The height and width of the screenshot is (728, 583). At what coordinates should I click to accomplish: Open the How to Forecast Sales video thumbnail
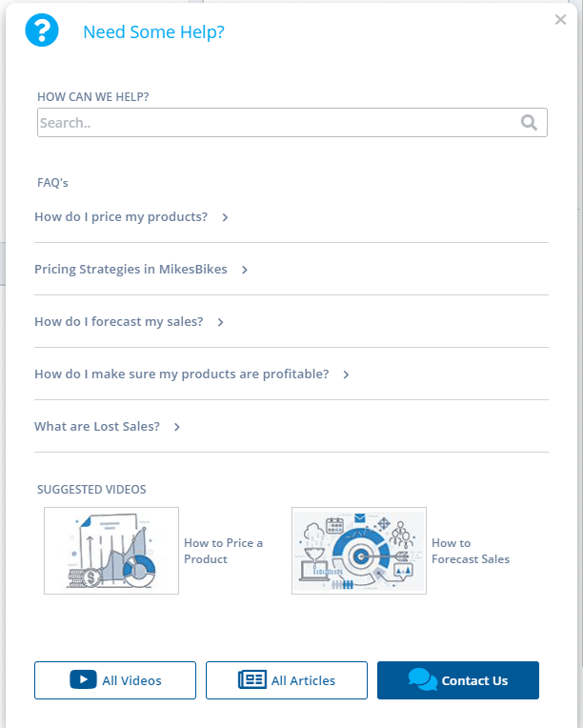coord(359,551)
